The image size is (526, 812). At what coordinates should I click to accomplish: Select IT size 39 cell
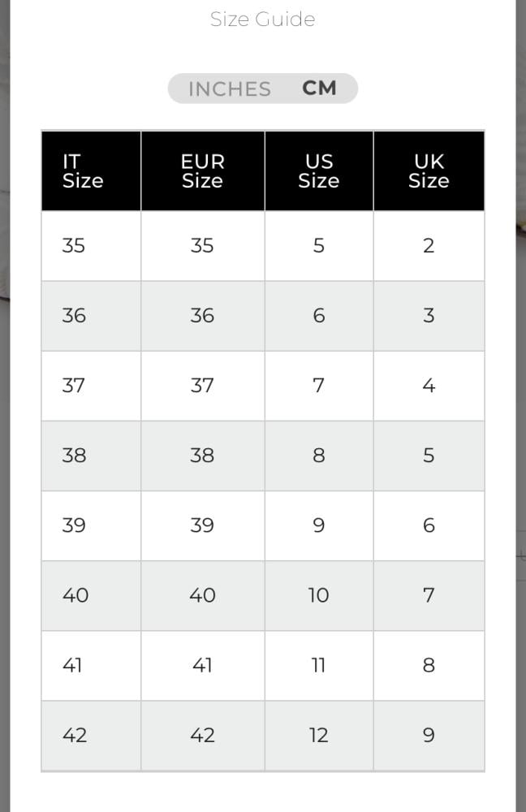coord(91,525)
